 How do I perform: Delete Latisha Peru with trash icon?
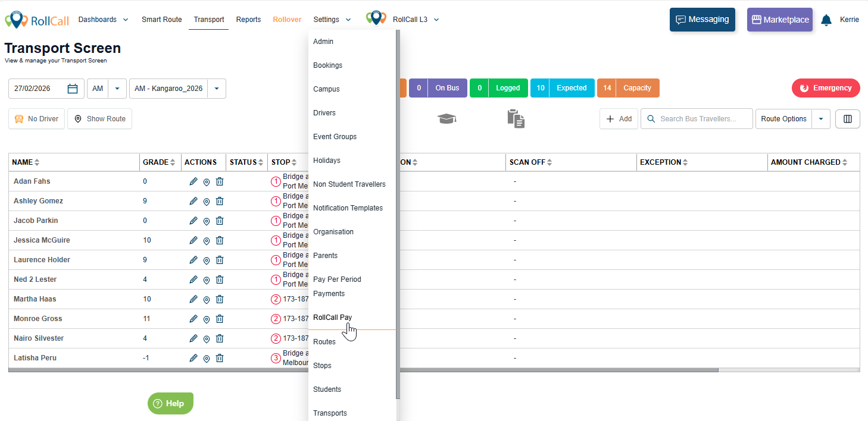point(220,358)
